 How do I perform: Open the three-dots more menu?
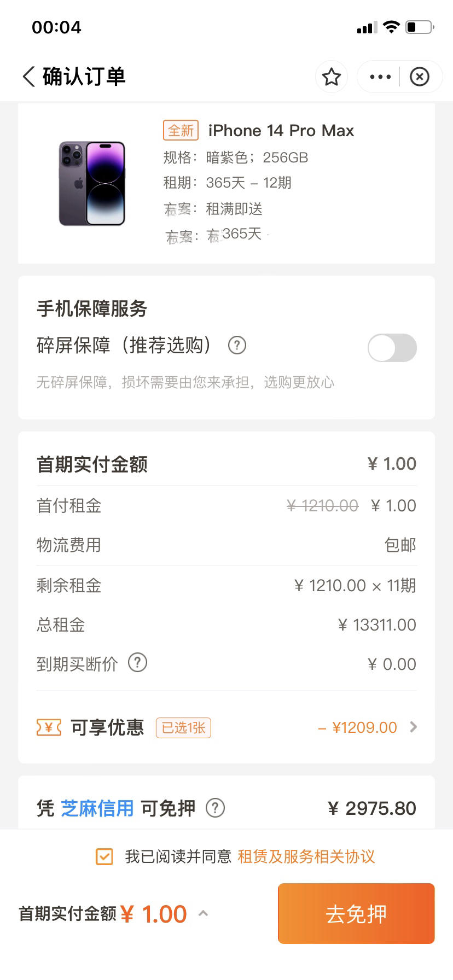click(x=380, y=77)
